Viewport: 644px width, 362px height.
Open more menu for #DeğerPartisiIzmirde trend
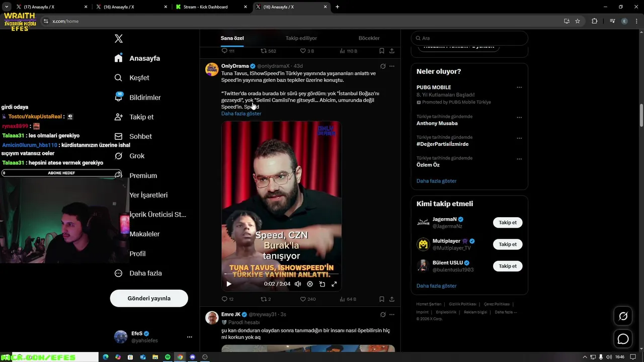[x=519, y=138]
